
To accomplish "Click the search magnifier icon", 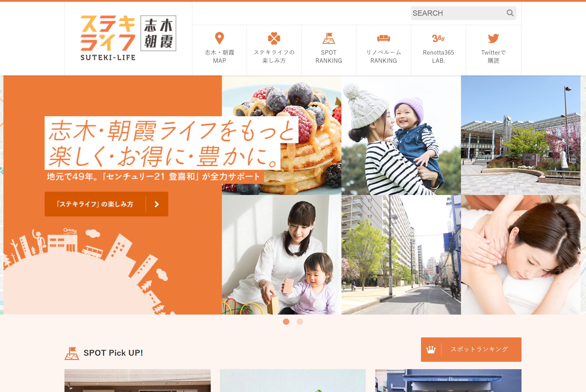I will coord(510,13).
